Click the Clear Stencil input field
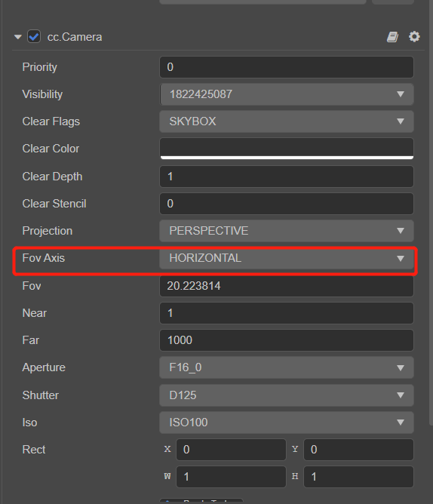 (x=287, y=204)
